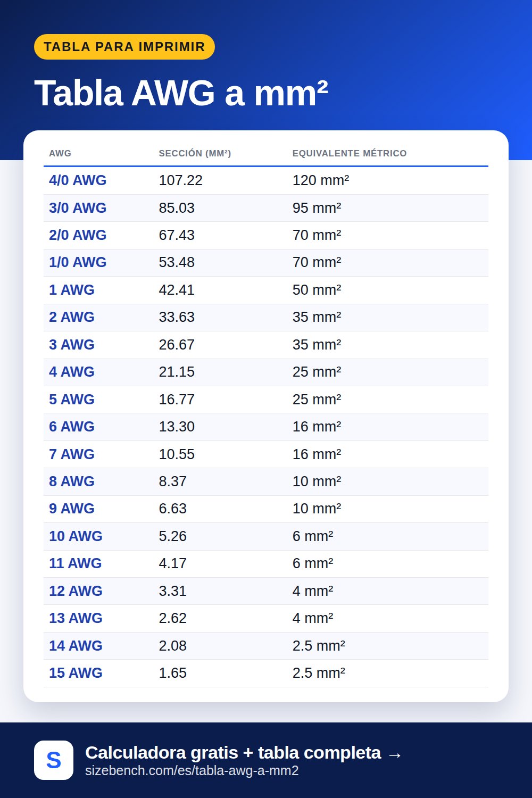Select the "4/0 AWG" row label
The width and height of the screenshot is (532, 798).
point(78,180)
